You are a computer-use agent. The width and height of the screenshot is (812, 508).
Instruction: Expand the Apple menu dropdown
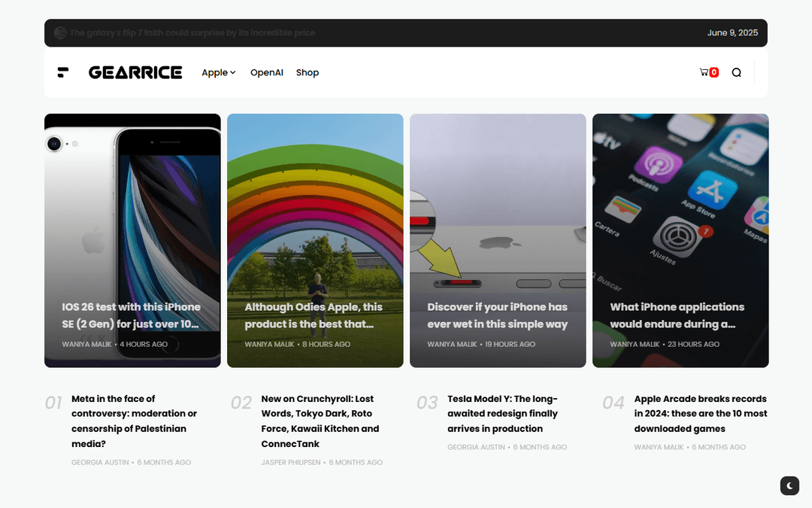tap(219, 72)
